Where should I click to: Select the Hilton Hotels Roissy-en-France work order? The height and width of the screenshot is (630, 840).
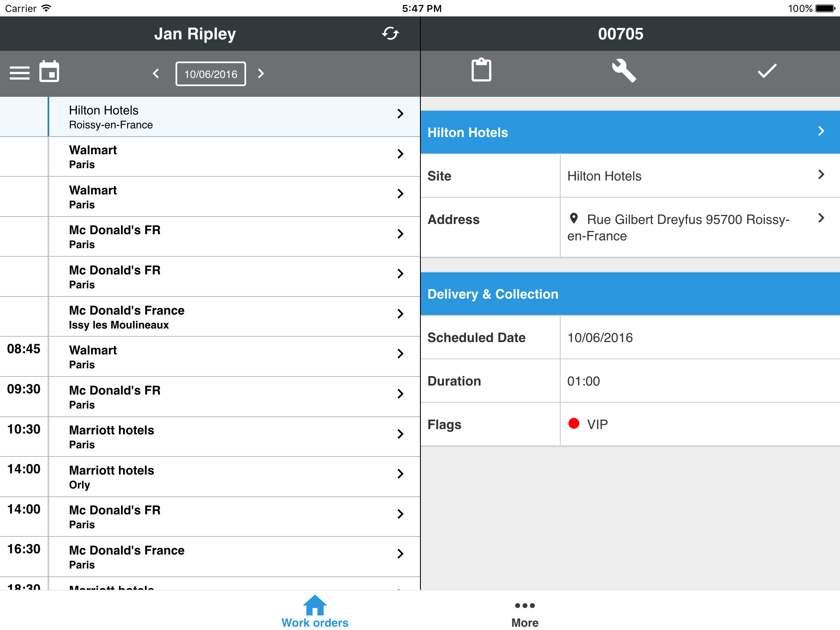tap(210, 117)
